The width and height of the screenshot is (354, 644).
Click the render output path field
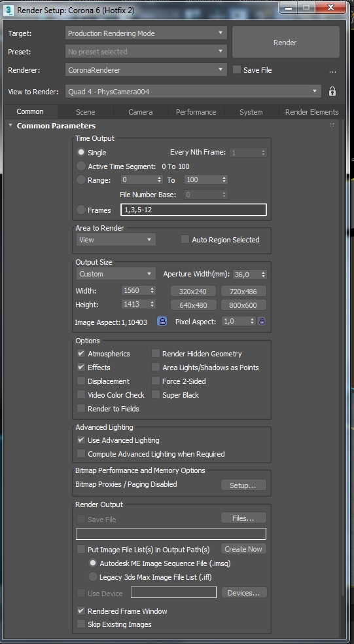(171, 534)
